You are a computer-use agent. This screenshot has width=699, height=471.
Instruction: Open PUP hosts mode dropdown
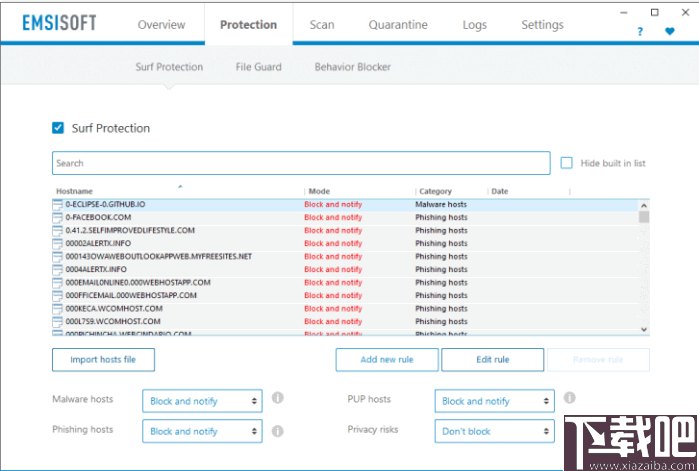pos(494,401)
